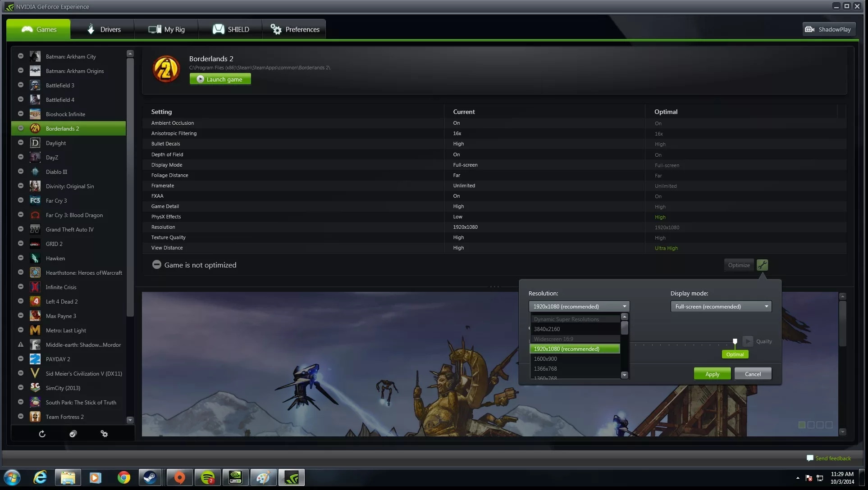Collapse the Borderlands 2 optimization status
Screen dimensions: 868x490
[x=156, y=264]
